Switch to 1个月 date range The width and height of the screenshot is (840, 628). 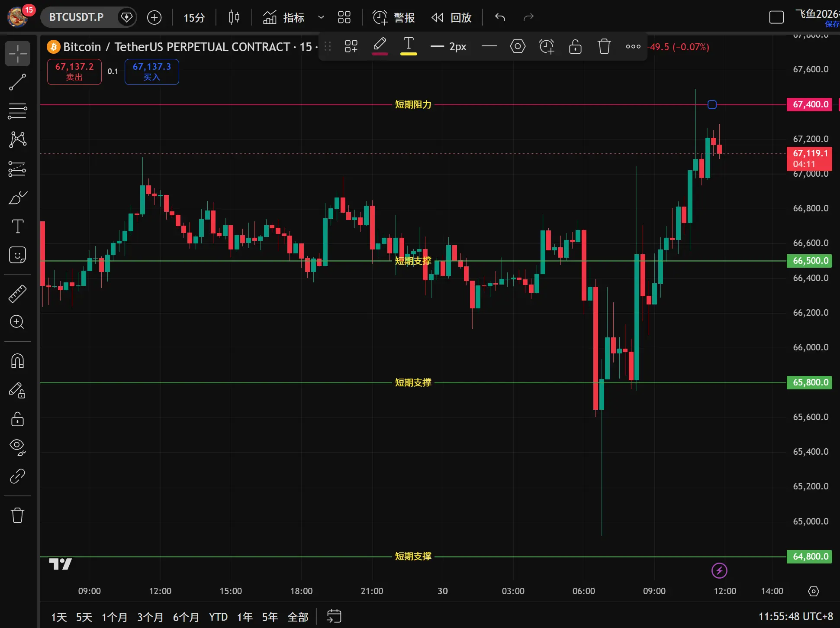(x=114, y=617)
